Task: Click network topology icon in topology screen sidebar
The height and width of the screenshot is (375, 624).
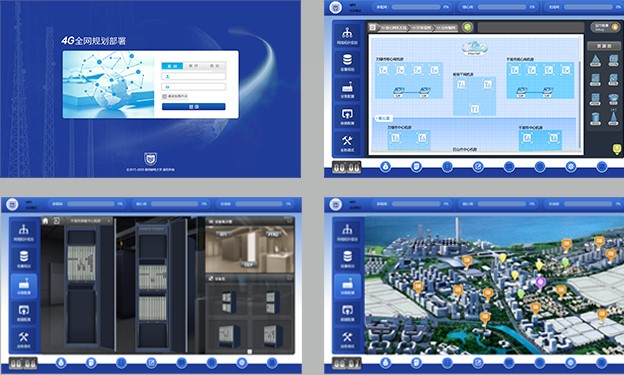Action: coord(347,35)
